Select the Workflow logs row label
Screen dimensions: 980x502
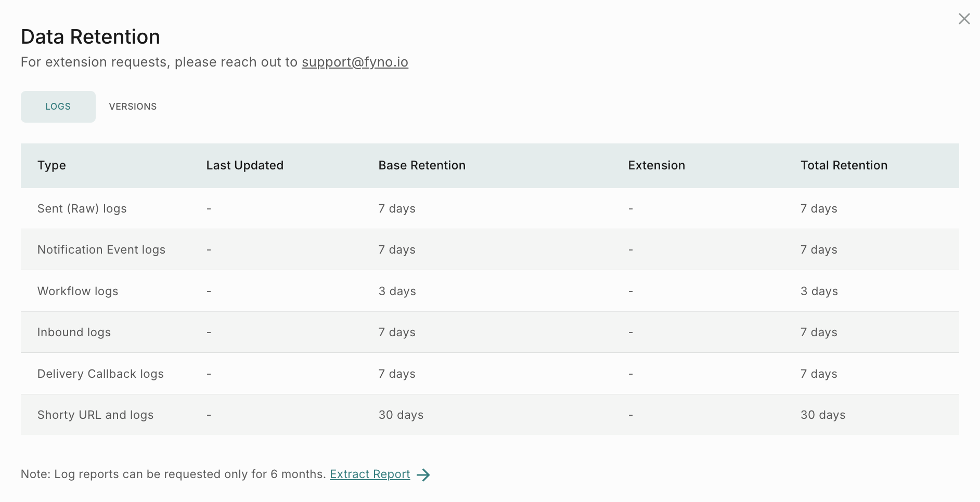78,291
